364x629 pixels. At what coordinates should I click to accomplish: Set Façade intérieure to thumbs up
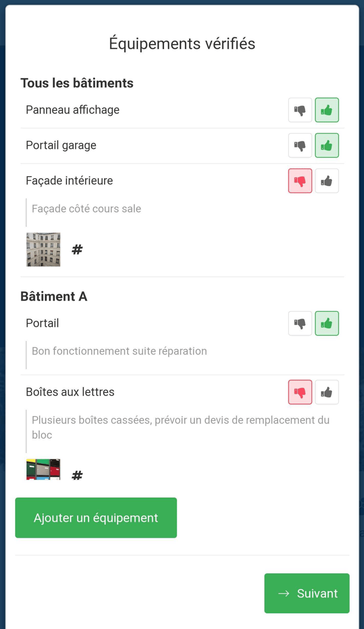327,181
